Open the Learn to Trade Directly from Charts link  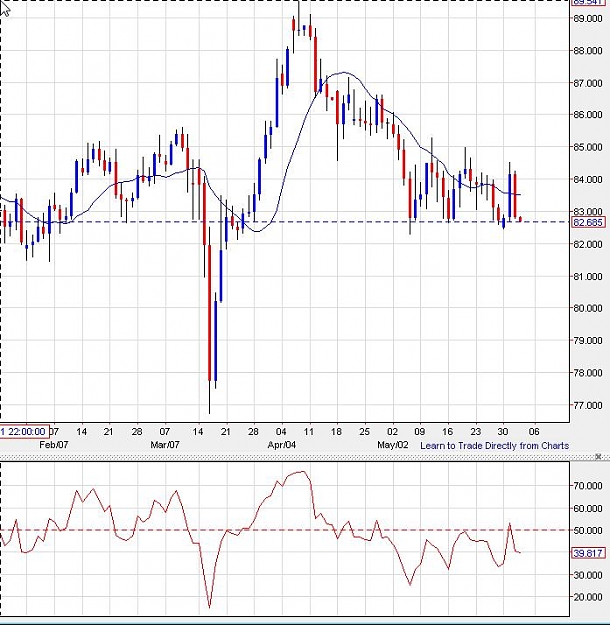[494, 446]
